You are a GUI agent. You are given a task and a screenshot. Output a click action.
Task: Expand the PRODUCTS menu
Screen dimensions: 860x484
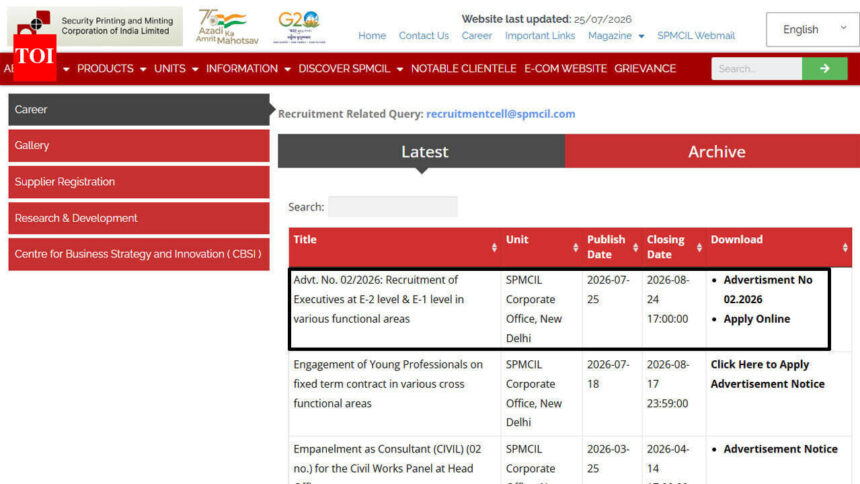tap(111, 69)
